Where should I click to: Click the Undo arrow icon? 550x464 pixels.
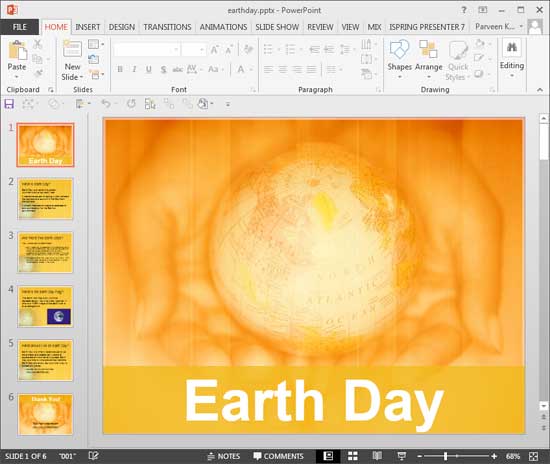pyautogui.click(x=106, y=103)
